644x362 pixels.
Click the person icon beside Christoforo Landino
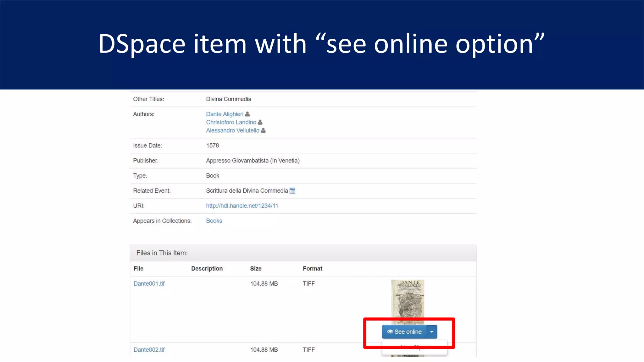[260, 122]
